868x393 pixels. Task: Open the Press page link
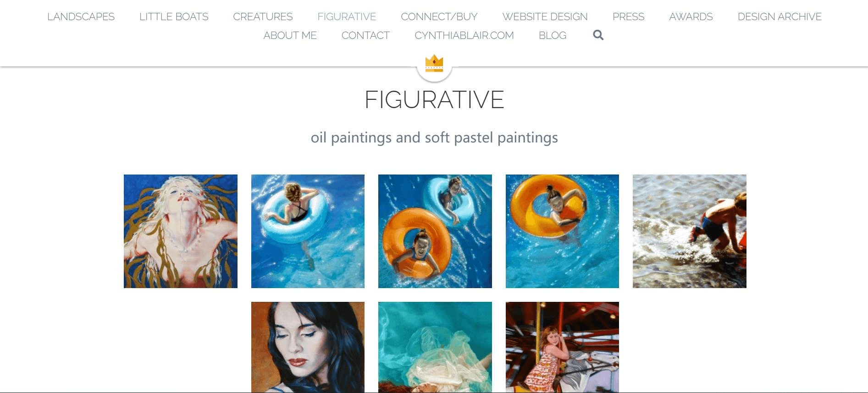[628, 16]
